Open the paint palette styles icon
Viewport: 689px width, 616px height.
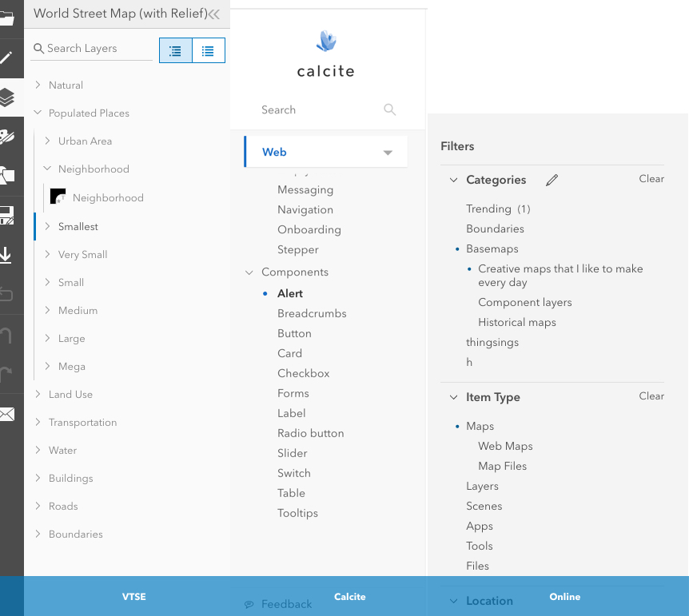click(x=7, y=137)
